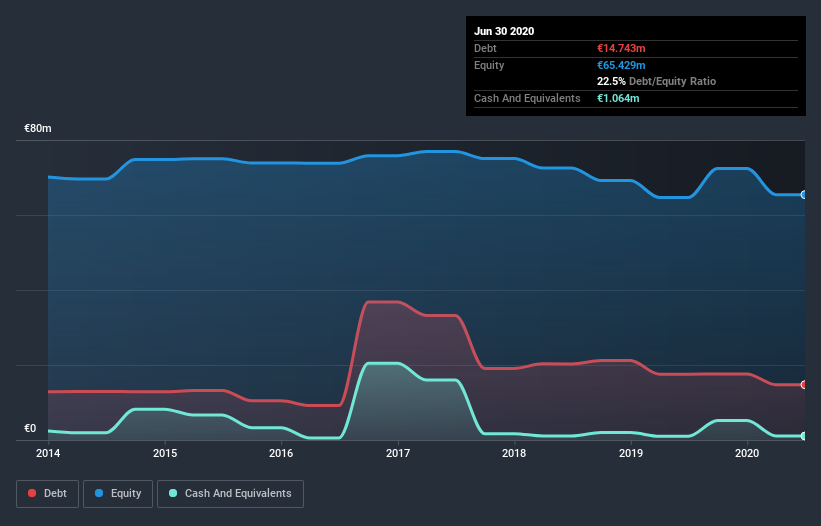Click the 2015 x-axis label
Screen dimensions: 821x526
(165, 453)
